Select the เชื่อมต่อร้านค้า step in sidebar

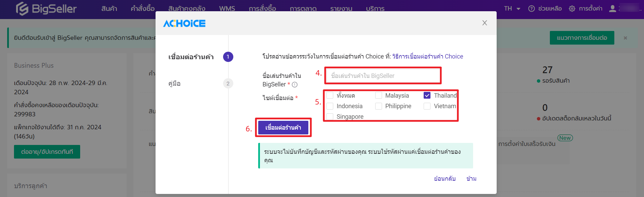(191, 57)
